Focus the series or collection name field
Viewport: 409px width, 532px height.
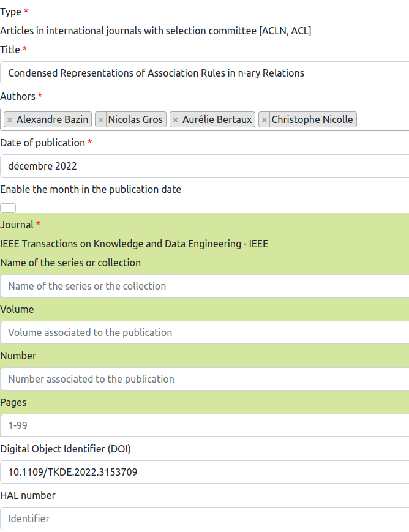[204, 286]
